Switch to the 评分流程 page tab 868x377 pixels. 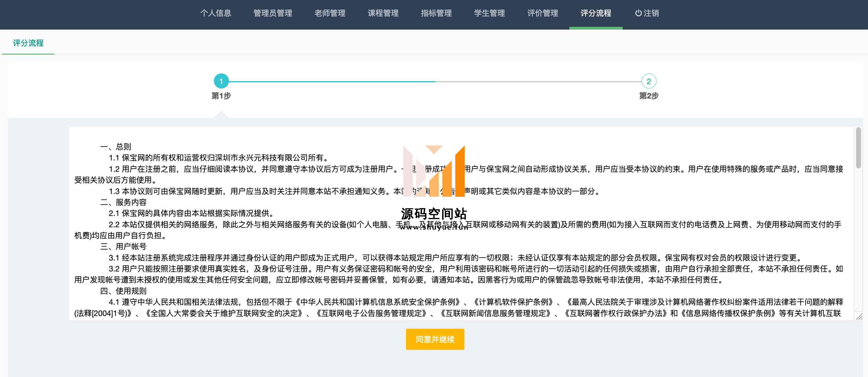coord(28,43)
